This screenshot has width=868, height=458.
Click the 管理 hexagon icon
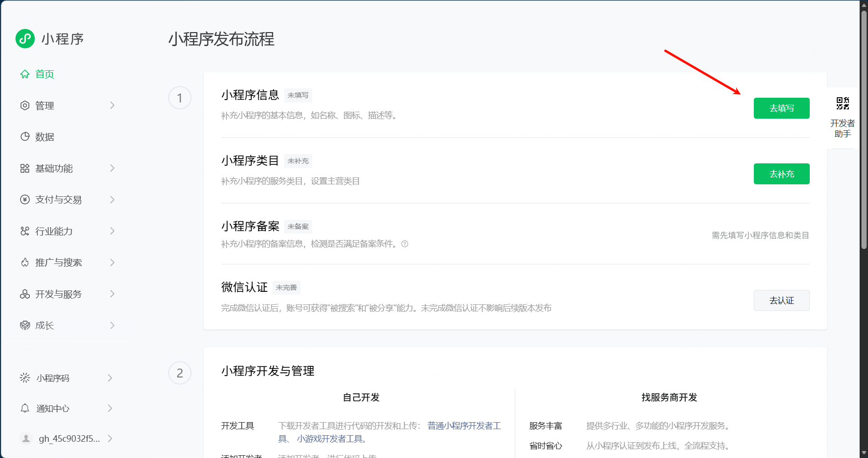point(25,106)
